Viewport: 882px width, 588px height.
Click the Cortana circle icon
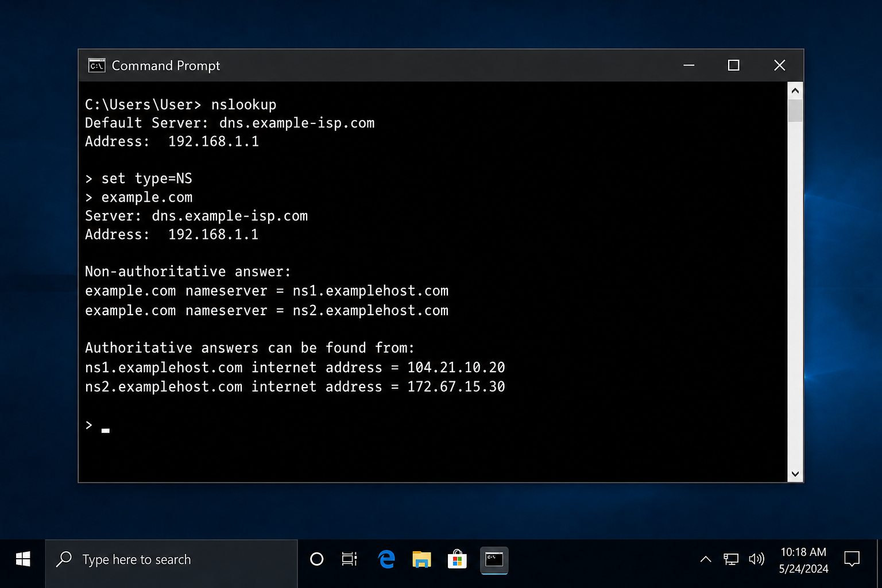pos(316,559)
